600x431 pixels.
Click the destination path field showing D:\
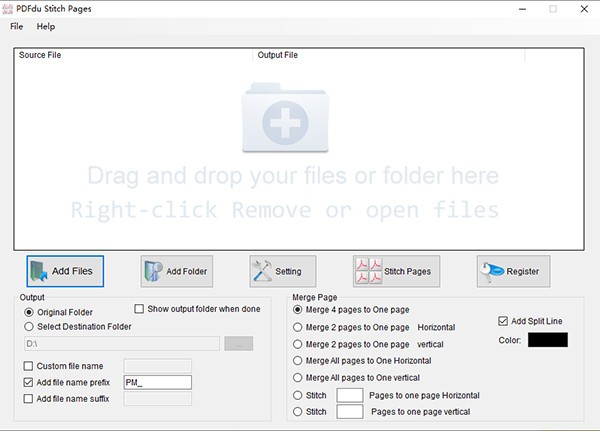122,344
